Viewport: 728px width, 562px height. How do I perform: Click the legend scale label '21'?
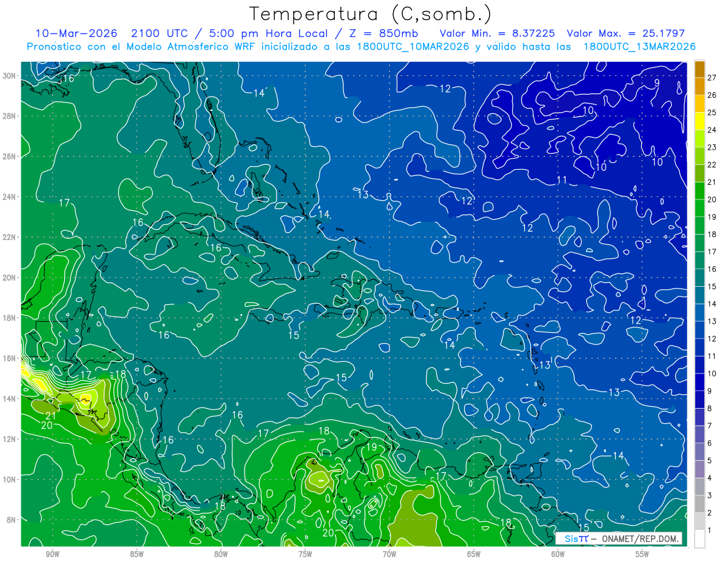[712, 182]
